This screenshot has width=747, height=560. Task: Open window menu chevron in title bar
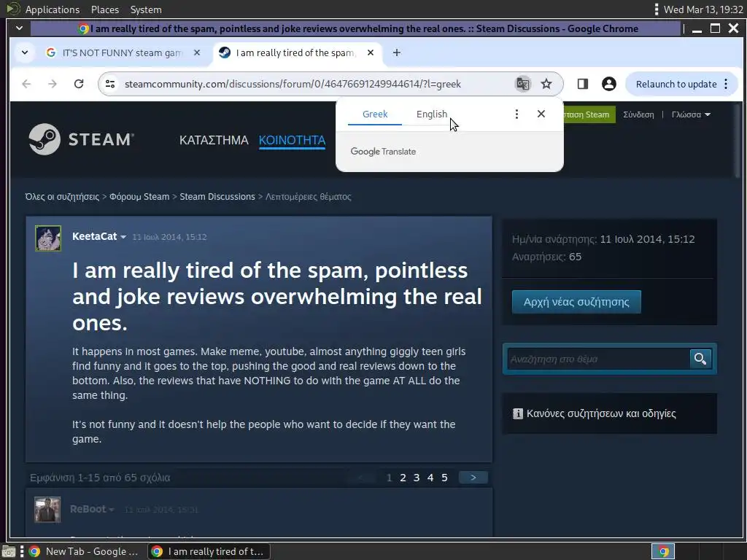[x=20, y=28]
